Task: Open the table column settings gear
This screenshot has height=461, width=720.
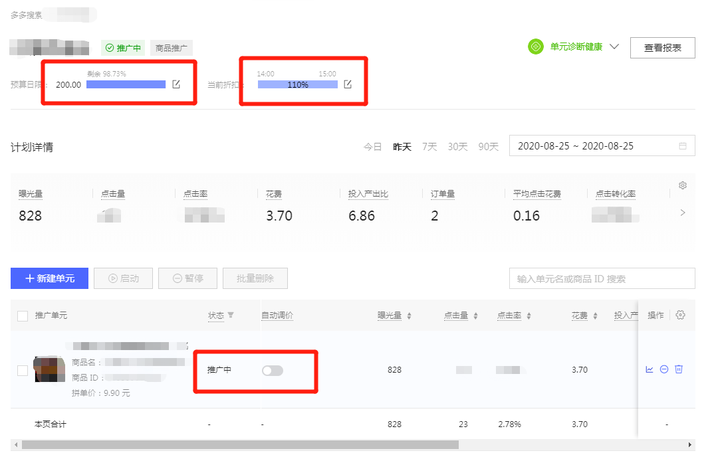Action: click(x=681, y=316)
